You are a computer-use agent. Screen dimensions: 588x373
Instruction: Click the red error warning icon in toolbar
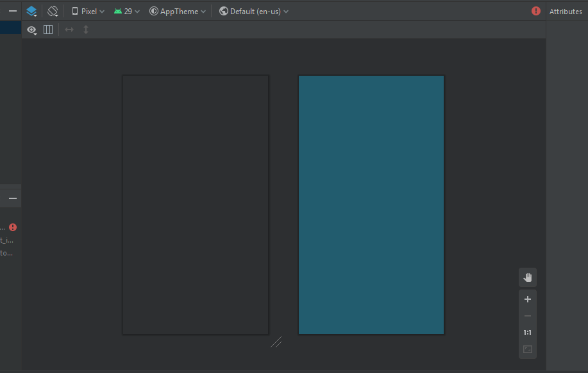(536, 12)
